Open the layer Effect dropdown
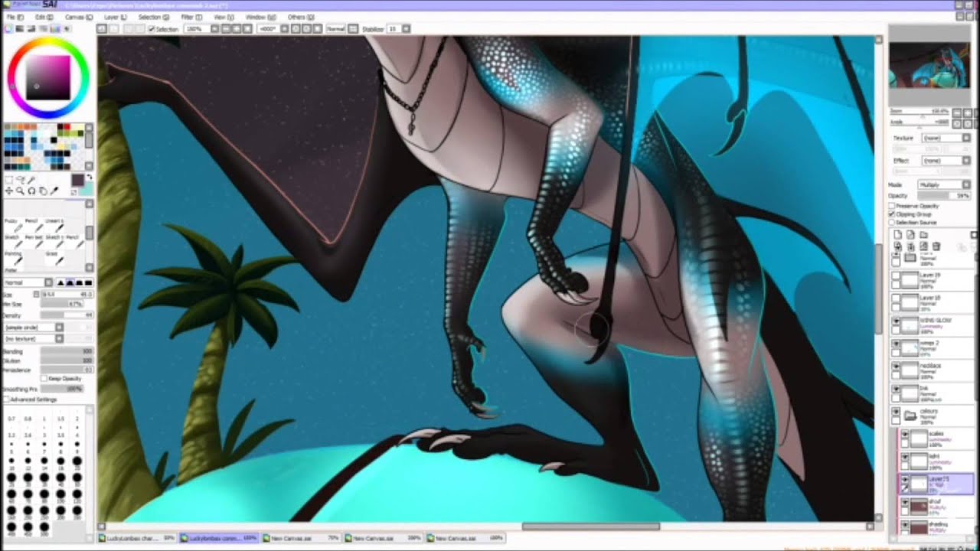Image resolution: width=980 pixels, height=551 pixels. 946,161
